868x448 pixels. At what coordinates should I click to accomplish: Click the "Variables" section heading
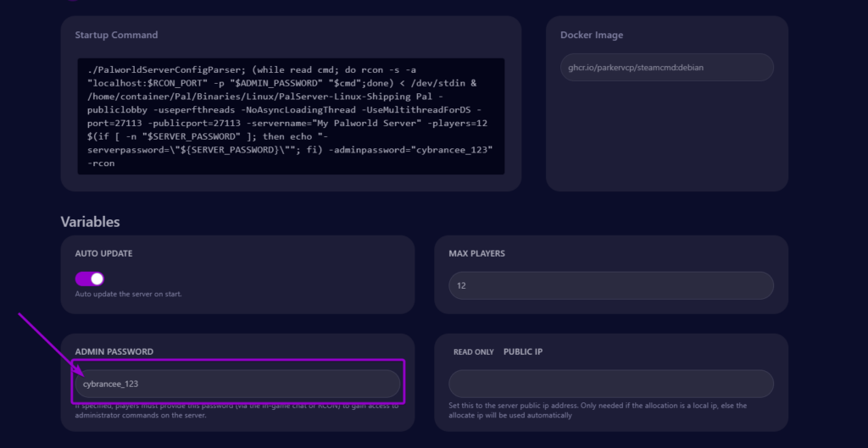coord(90,222)
